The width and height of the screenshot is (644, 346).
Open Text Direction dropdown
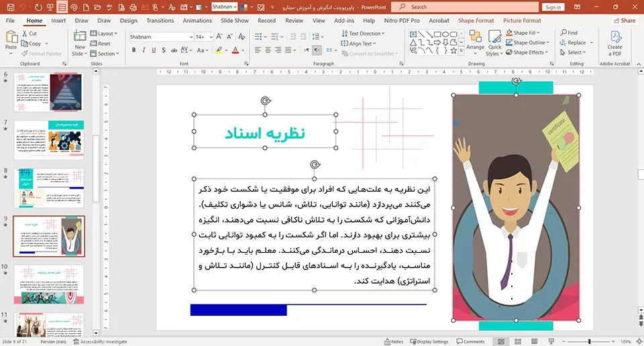(x=363, y=34)
